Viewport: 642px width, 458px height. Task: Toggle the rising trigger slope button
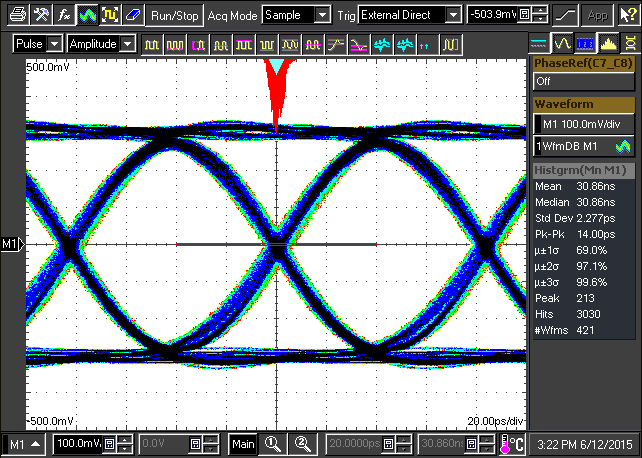pyautogui.click(x=565, y=16)
